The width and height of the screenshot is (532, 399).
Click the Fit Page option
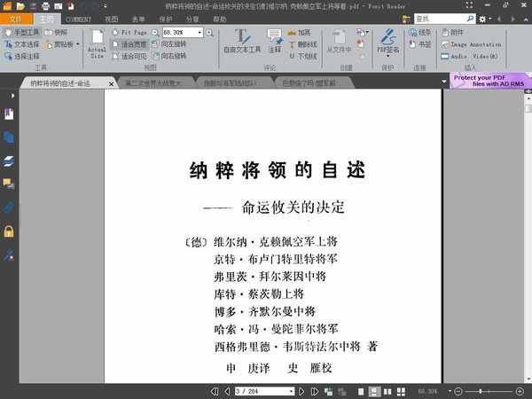129,33
